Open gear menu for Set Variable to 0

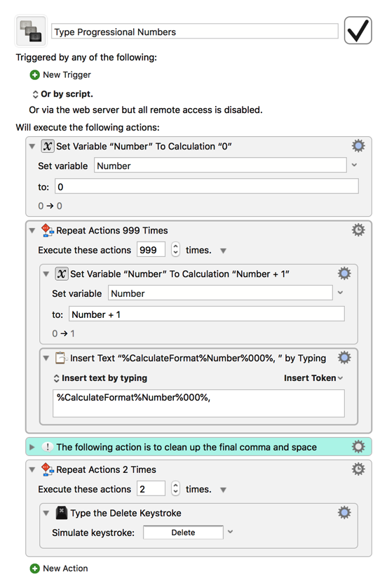coord(358,146)
